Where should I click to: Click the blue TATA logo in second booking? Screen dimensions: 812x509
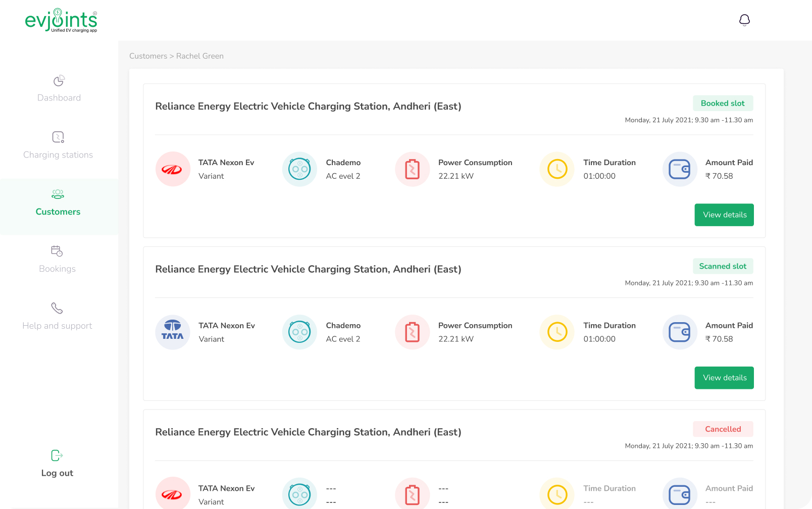173,332
